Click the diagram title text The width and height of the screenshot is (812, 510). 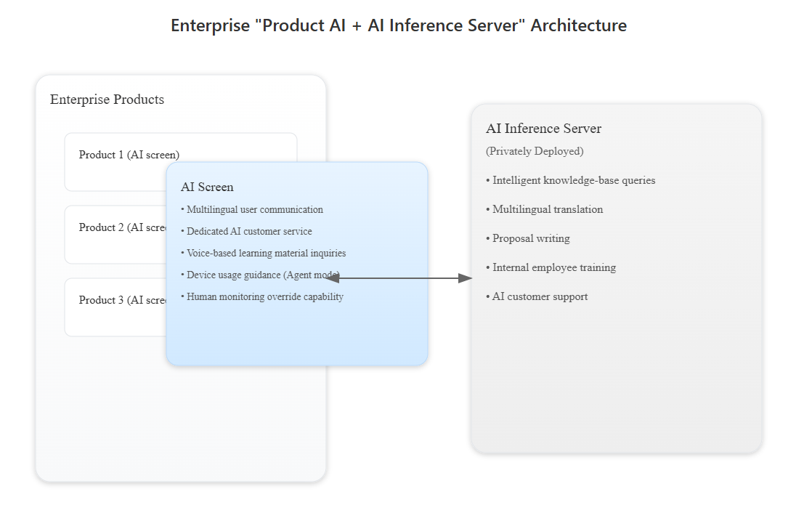[399, 25]
